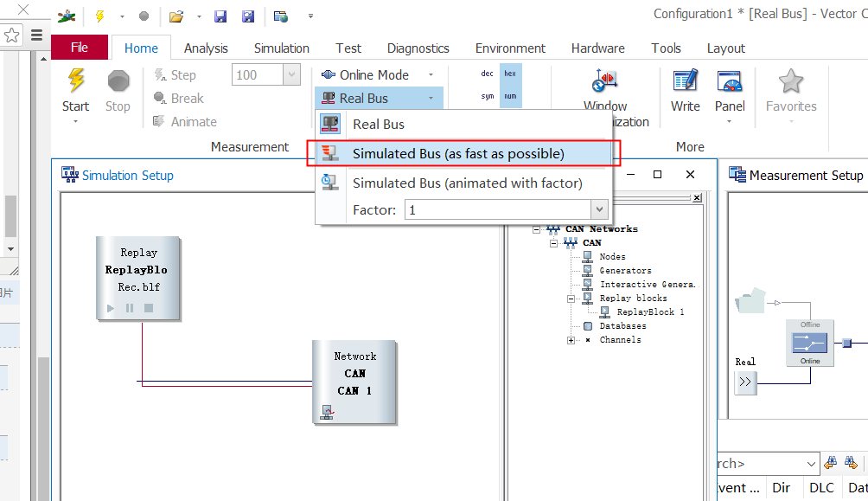Click the Simulation Setup window icon

coord(70,175)
